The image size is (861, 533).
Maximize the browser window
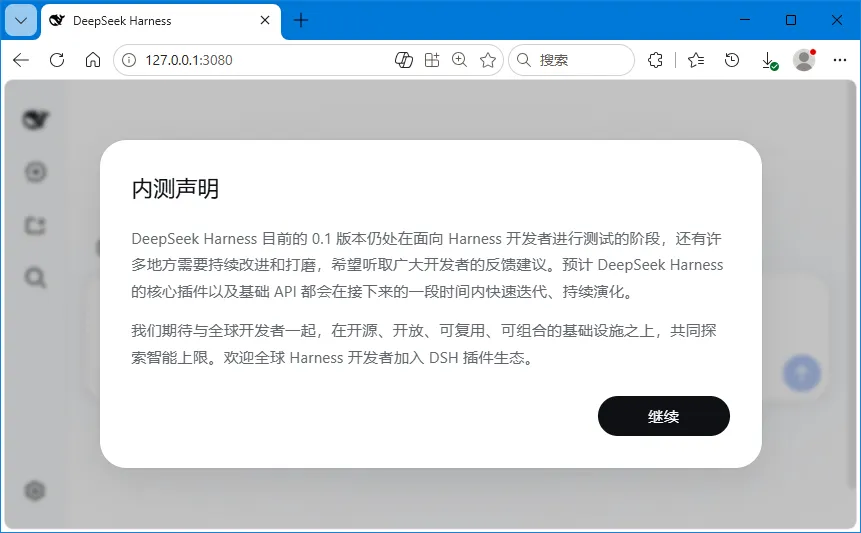tap(791, 20)
